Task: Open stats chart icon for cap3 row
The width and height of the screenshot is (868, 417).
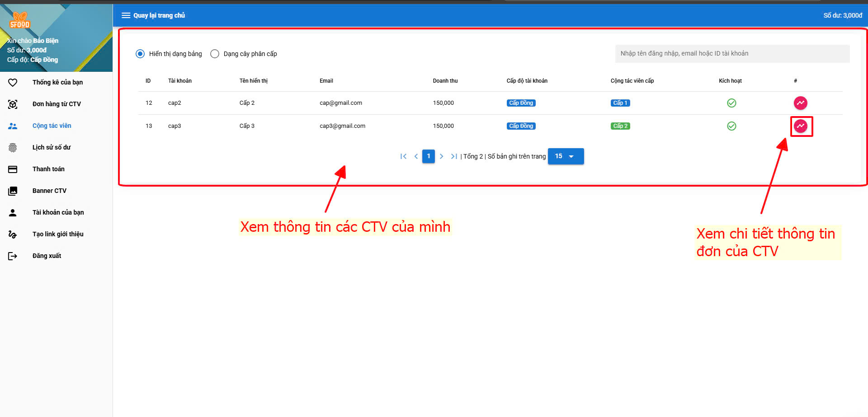Action: pos(800,126)
